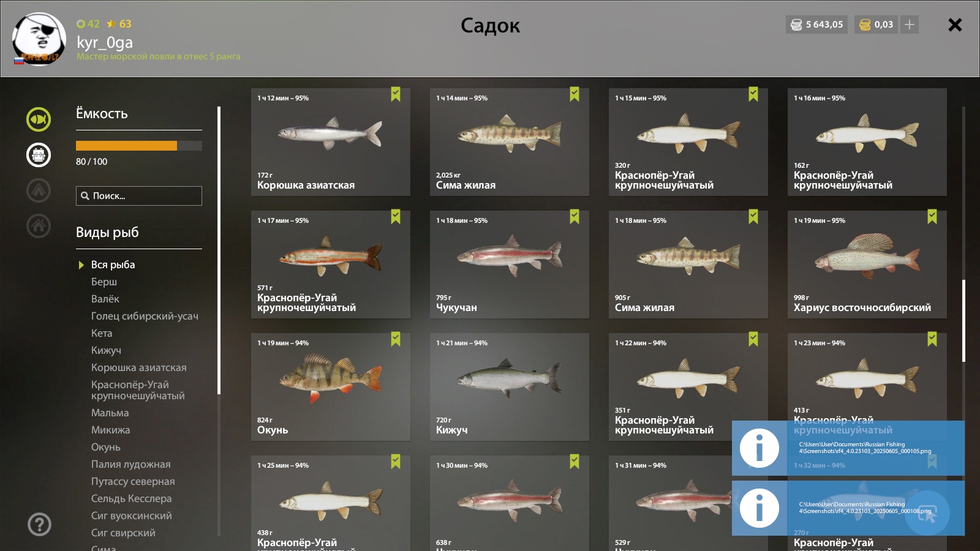Click the silver coins balance icon
Screen dimensions: 980x551
pyautogui.click(x=796, y=24)
